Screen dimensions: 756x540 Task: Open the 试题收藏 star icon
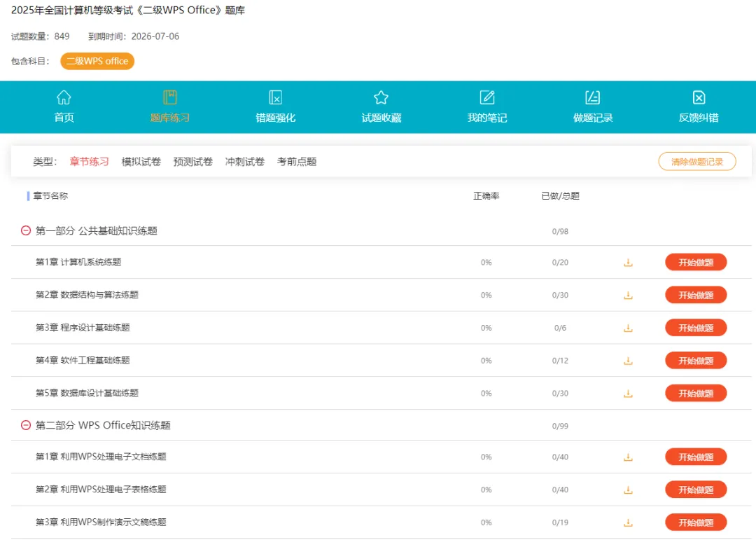381,97
